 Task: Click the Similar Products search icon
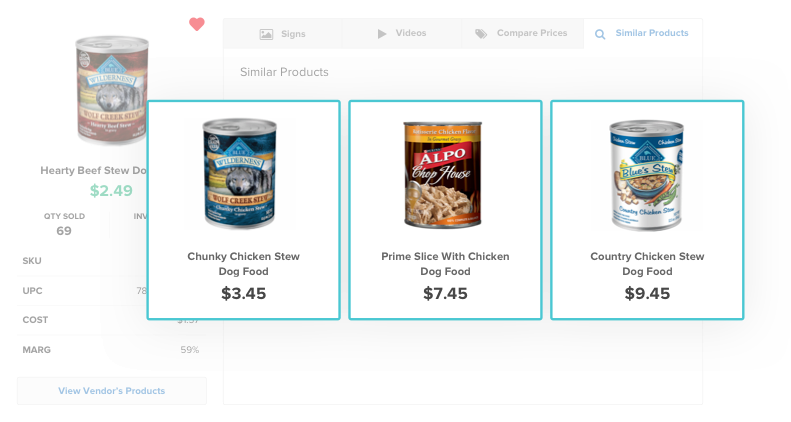coord(600,34)
